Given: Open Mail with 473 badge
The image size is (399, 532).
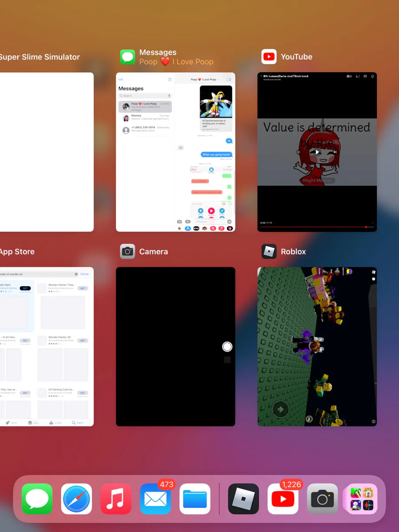Looking at the screenshot, I should [x=156, y=499].
